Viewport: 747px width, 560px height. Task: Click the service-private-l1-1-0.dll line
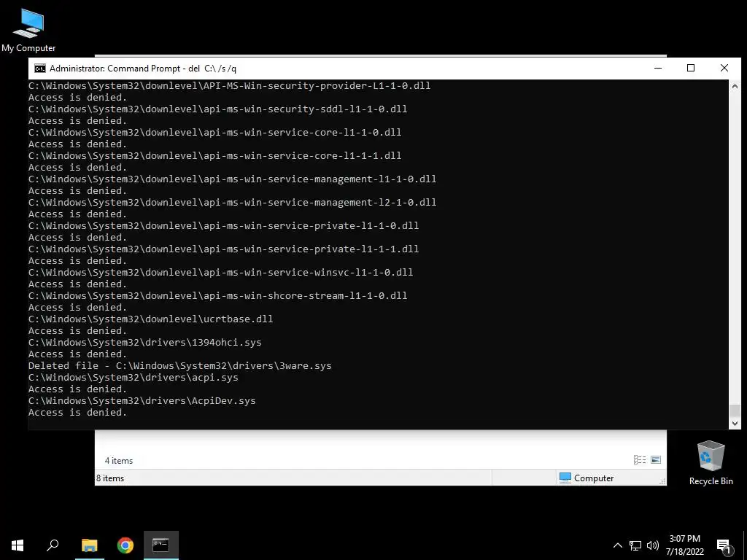tap(223, 226)
